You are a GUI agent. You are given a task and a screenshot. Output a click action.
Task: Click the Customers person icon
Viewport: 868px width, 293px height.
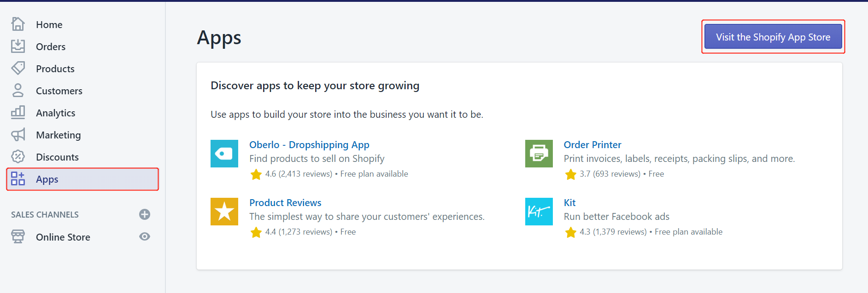pos(18,90)
